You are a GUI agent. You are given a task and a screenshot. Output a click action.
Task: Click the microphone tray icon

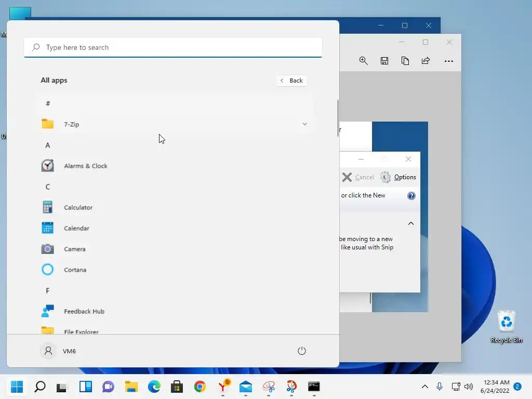coord(440,387)
